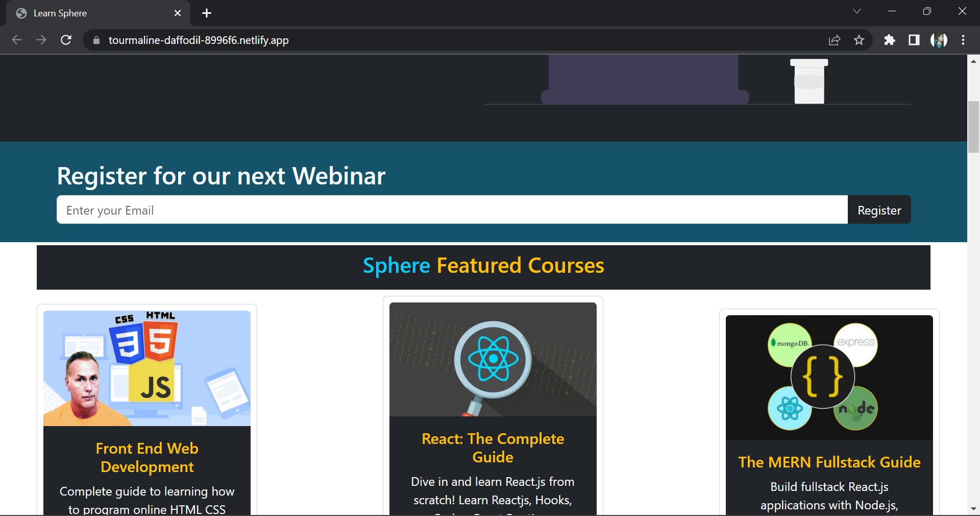Open the MERN Fullstack Guide course image
This screenshot has height=516, width=980.
coord(828,377)
